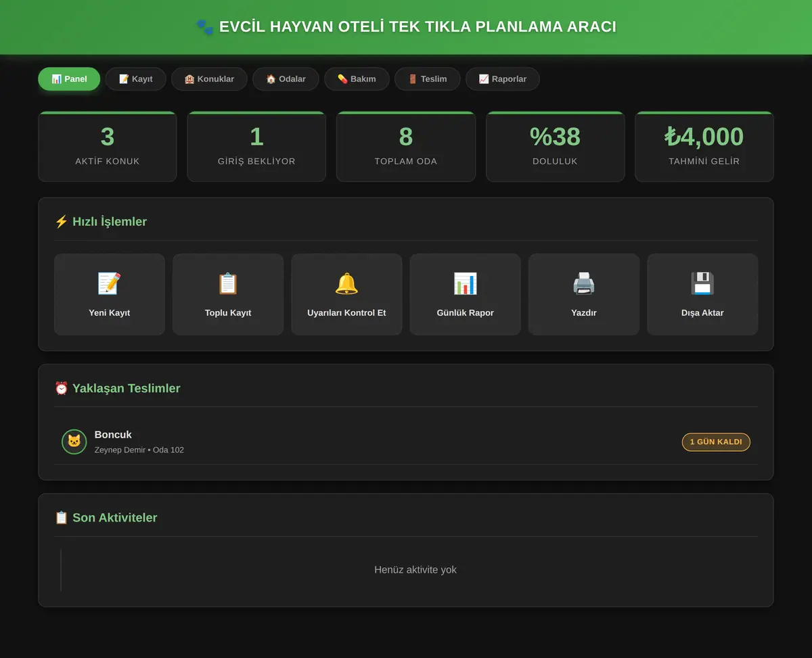Click the floppy disk export icon
Viewport: 812px width, 658px height.
coord(702,283)
